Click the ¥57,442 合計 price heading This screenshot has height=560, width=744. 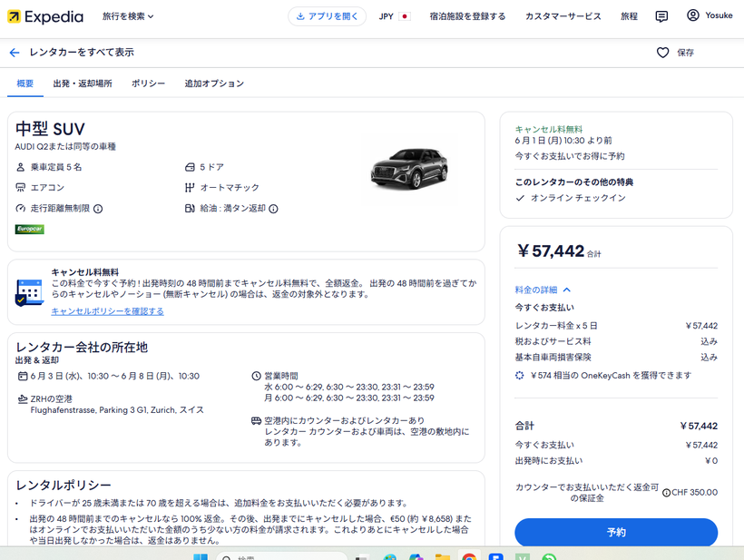(560, 251)
